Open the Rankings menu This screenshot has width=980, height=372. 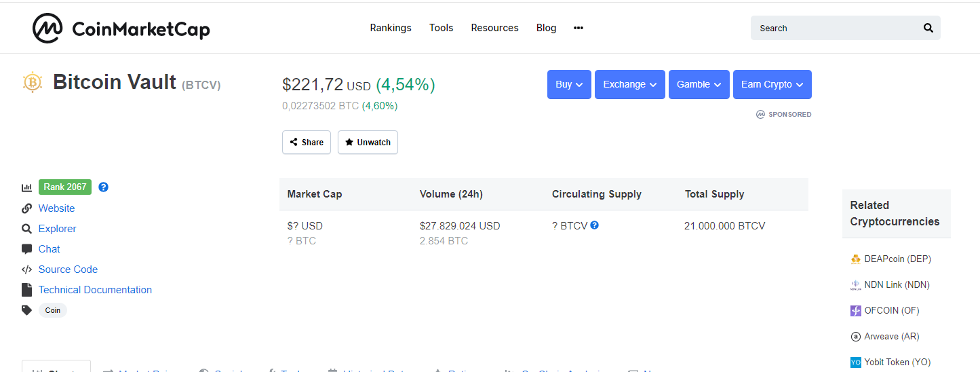coord(391,28)
